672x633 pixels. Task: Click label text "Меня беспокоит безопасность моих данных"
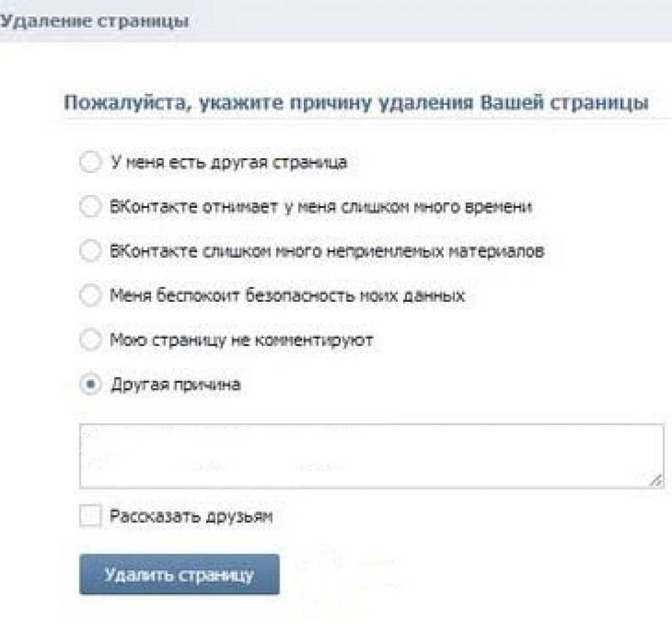pyautogui.click(x=287, y=296)
